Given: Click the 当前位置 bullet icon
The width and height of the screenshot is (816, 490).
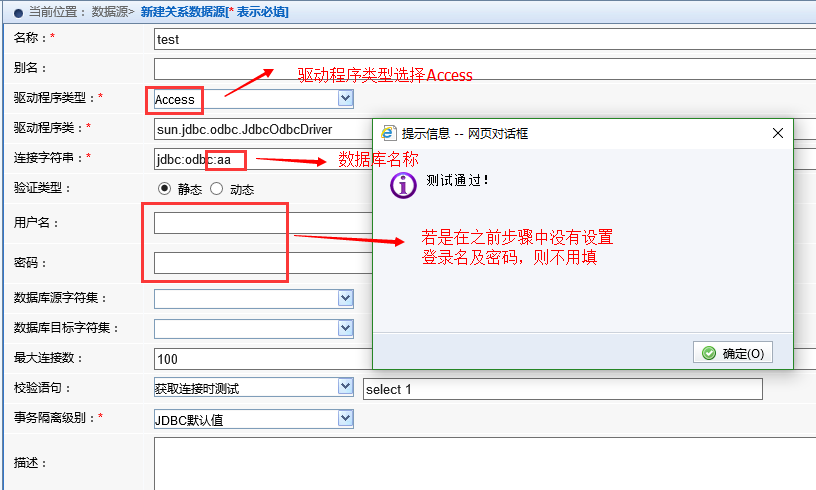Looking at the screenshot, I should (18, 13).
